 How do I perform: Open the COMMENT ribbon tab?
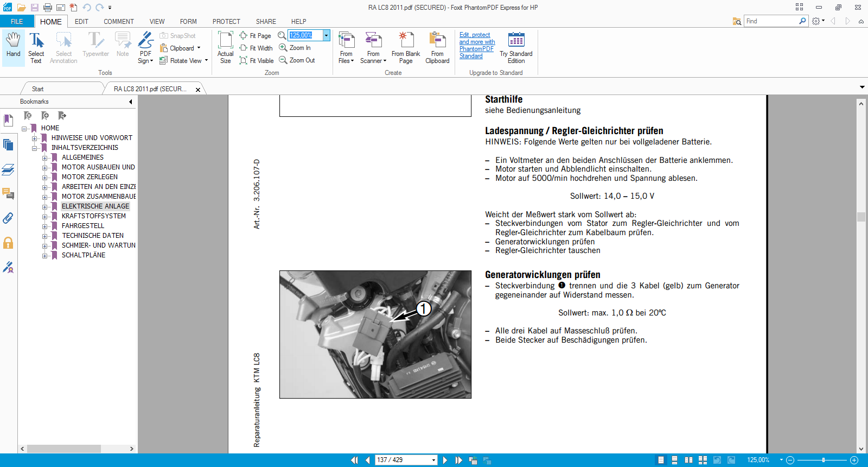click(x=118, y=22)
